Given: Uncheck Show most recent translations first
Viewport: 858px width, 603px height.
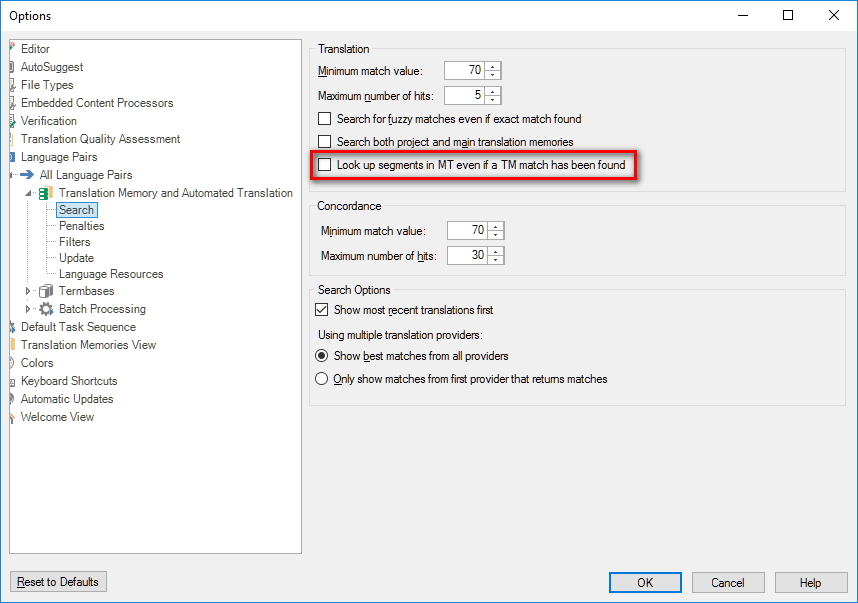Looking at the screenshot, I should click(x=322, y=310).
